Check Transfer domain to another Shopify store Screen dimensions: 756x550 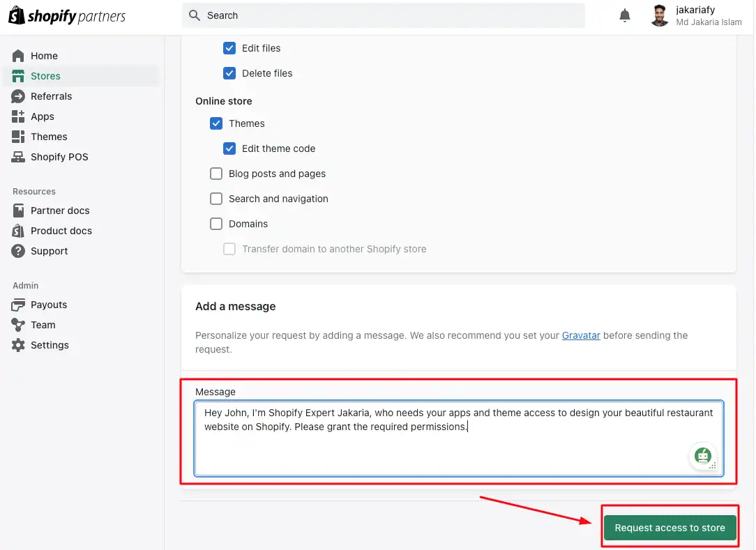(x=229, y=249)
